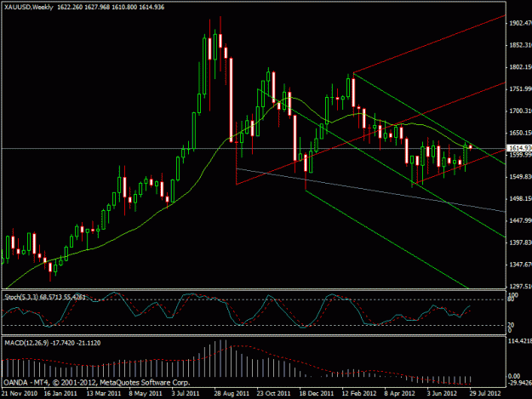This screenshot has width=532, height=399.
Task: Click the XAUUSD,Weekly chart title
Action: (x=29, y=7)
